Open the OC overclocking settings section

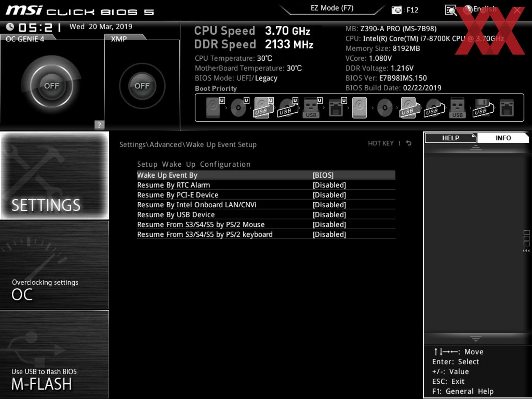[54, 265]
